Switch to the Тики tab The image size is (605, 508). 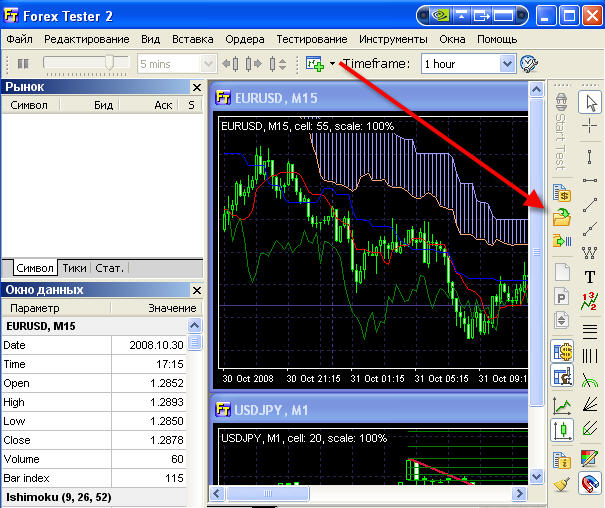(74, 268)
